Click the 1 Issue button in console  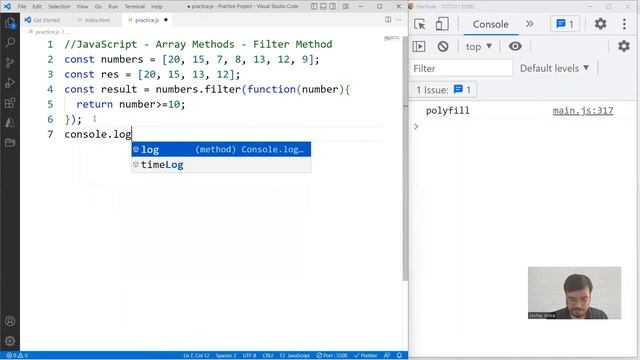tap(443, 90)
